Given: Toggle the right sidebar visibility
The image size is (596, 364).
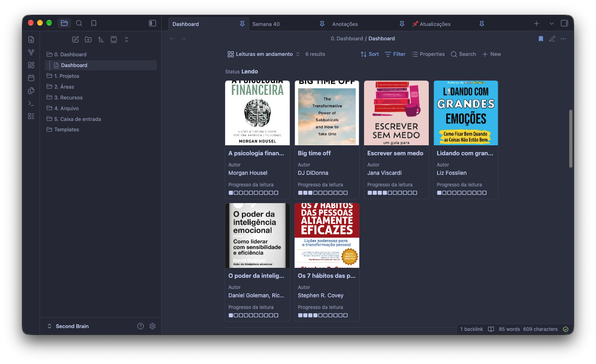Looking at the screenshot, I should [x=564, y=23].
